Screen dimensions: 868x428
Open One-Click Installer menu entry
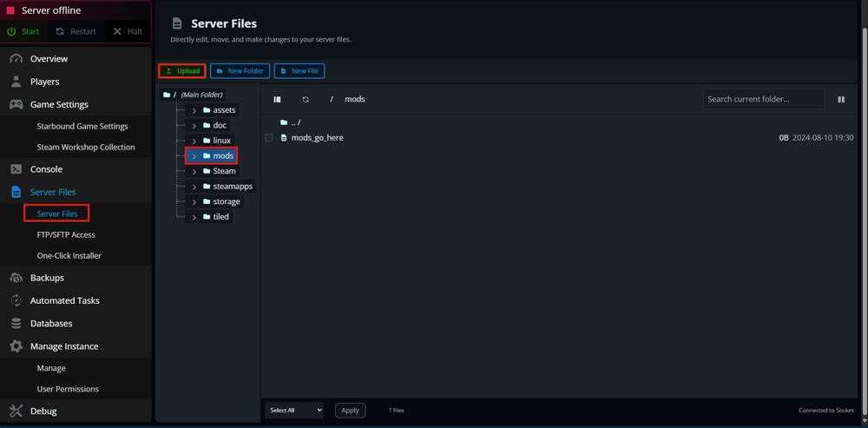tap(69, 256)
